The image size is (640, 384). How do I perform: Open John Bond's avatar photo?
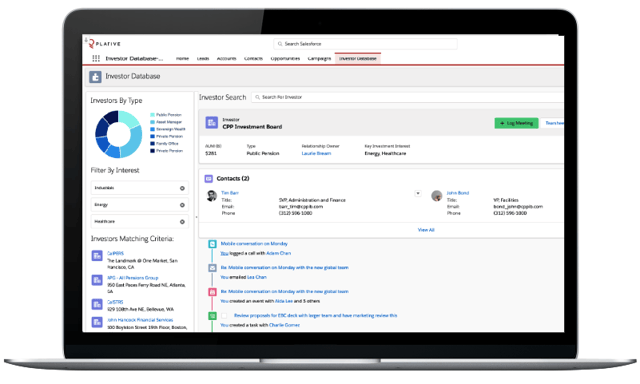tap(437, 195)
